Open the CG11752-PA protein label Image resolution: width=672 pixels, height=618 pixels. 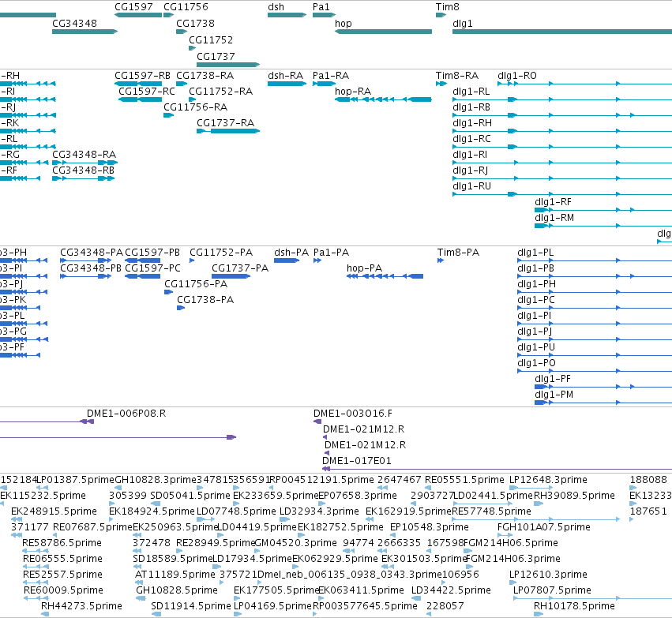tap(221, 253)
